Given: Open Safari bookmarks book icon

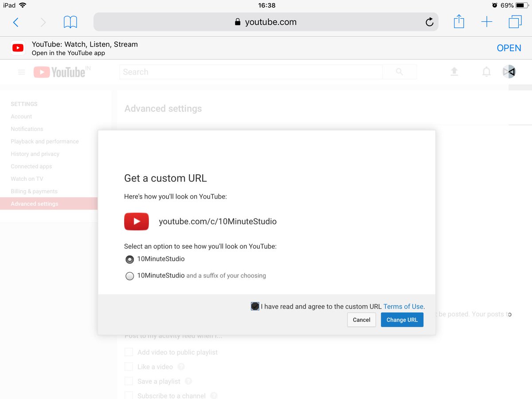Looking at the screenshot, I should (70, 22).
